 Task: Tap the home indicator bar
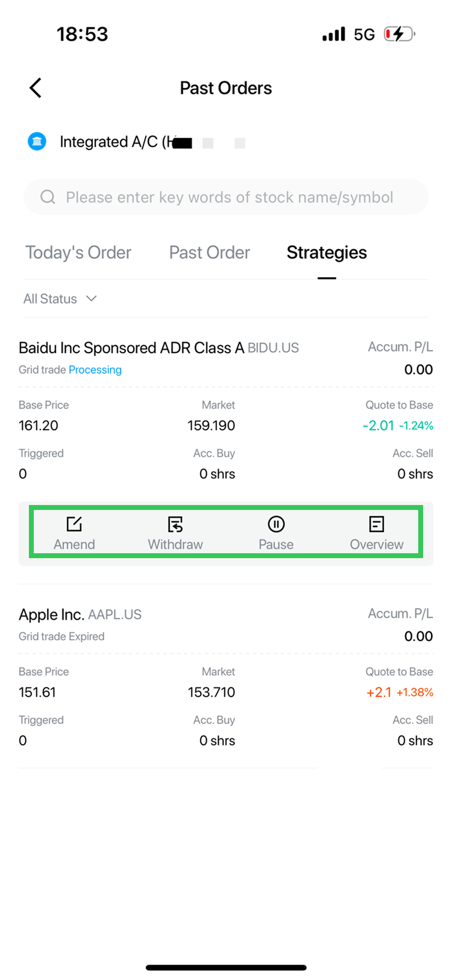click(x=226, y=967)
